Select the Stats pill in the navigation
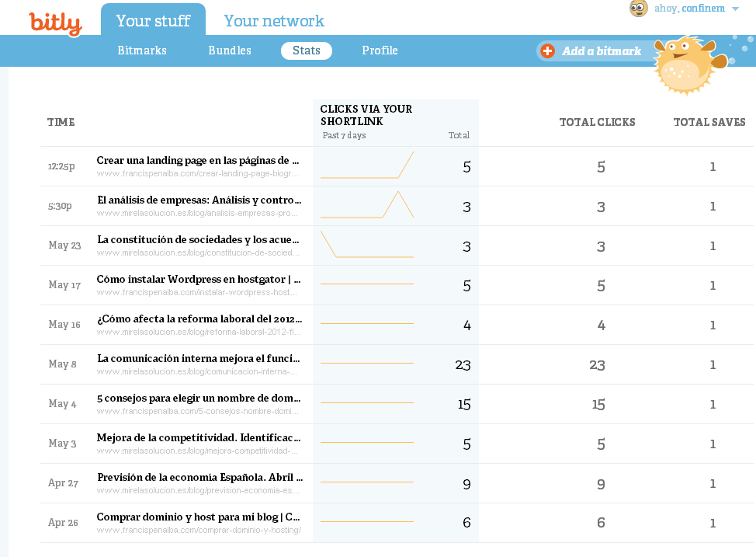Screen dimensions: 756x557 (306, 50)
